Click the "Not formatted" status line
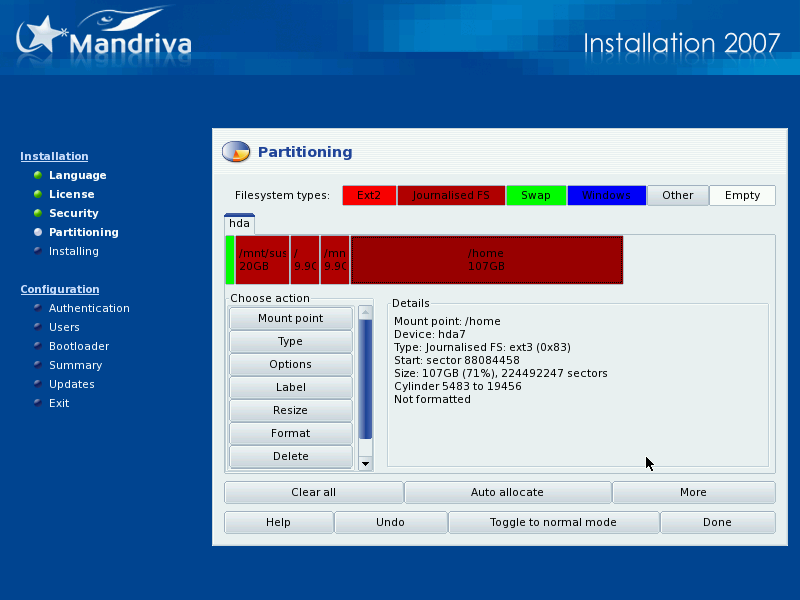 pyautogui.click(x=432, y=399)
